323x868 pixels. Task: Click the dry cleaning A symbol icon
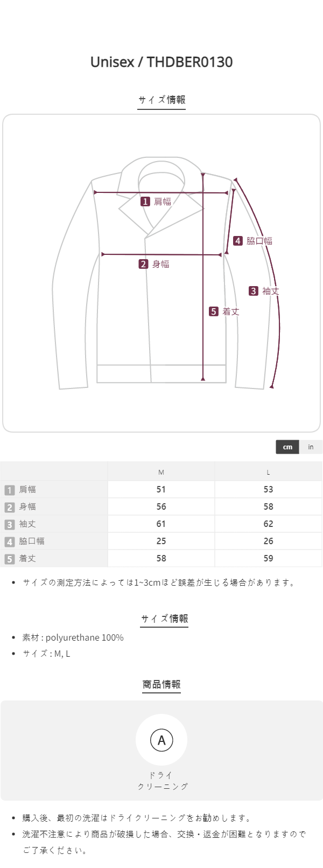[161, 740]
